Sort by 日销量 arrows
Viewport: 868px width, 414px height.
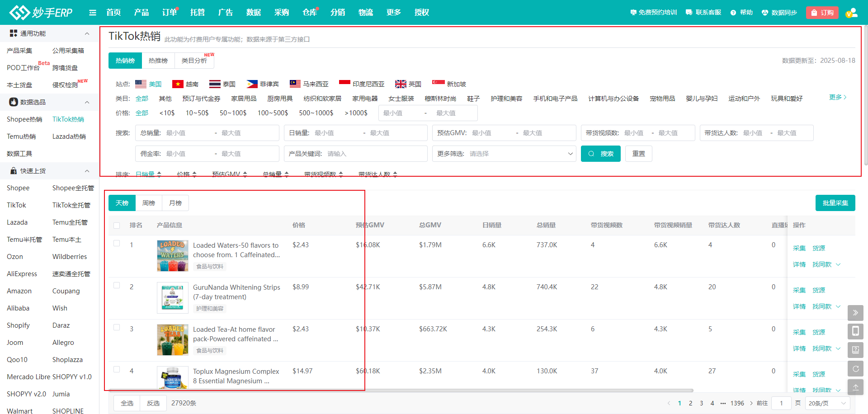tap(159, 174)
